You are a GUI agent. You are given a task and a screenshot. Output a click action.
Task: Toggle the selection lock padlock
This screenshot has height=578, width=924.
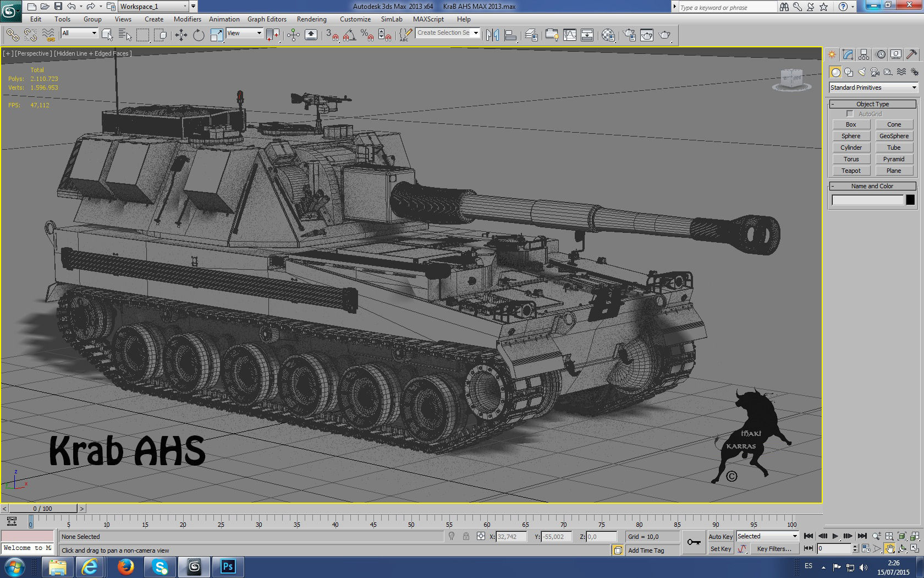pos(466,537)
